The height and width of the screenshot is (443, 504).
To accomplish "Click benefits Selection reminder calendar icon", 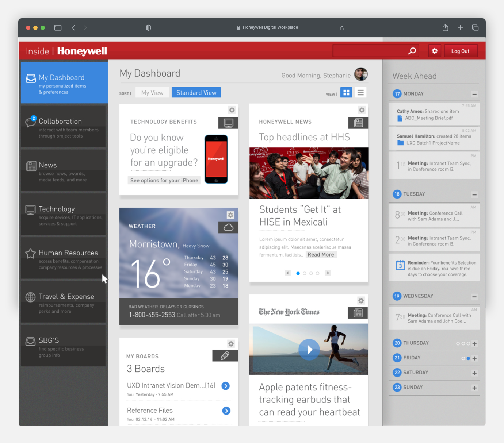I will 400,265.
